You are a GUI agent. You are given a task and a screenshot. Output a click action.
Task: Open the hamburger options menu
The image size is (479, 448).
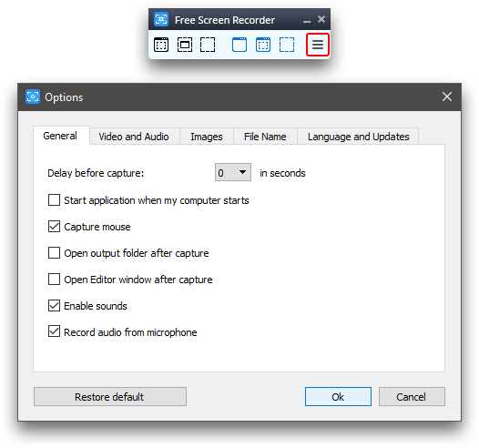[318, 45]
